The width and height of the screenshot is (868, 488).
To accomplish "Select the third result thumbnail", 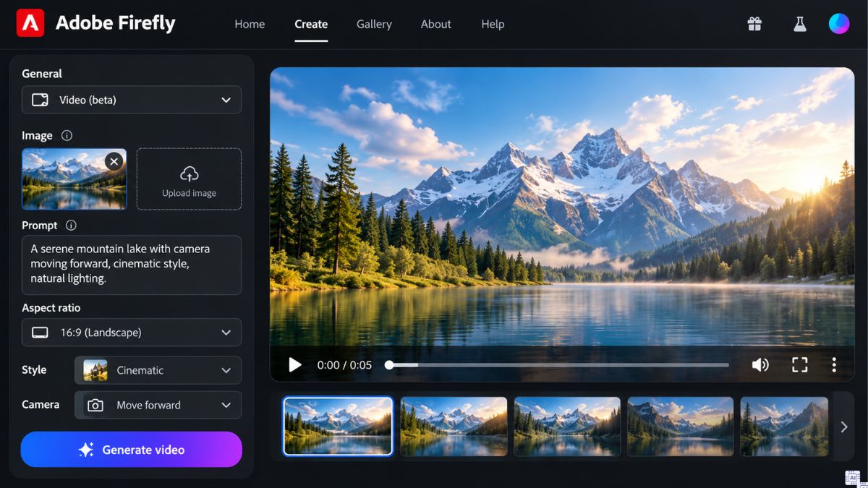I will pos(567,427).
